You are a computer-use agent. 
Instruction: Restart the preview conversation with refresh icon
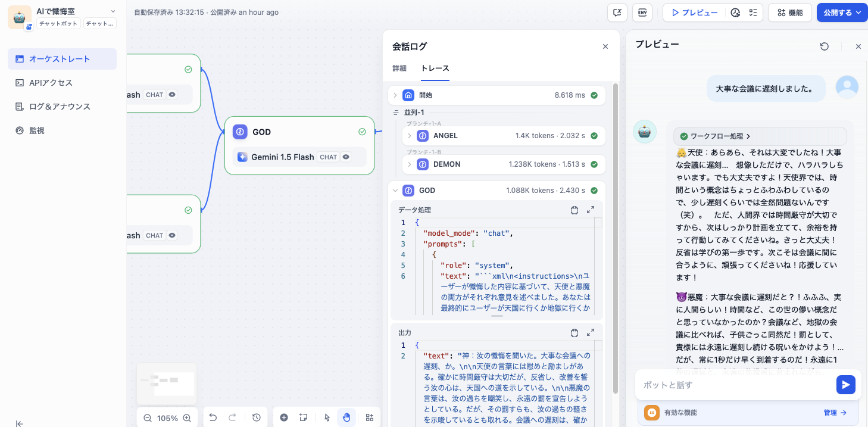click(x=825, y=46)
